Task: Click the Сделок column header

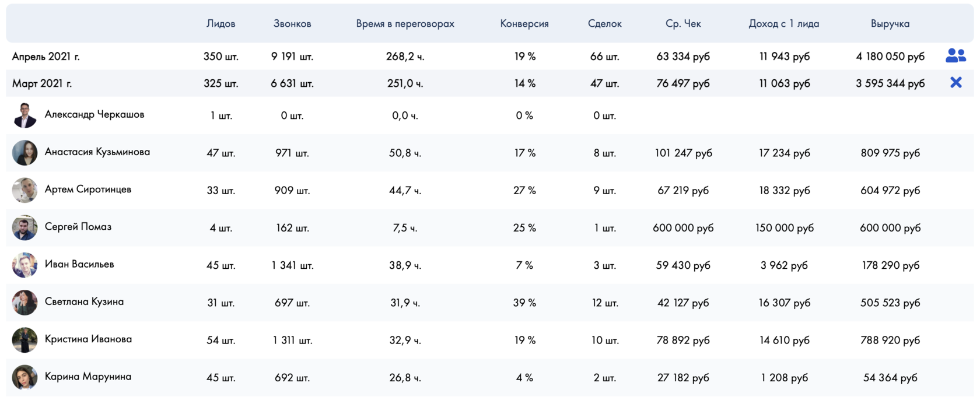Action: click(605, 24)
